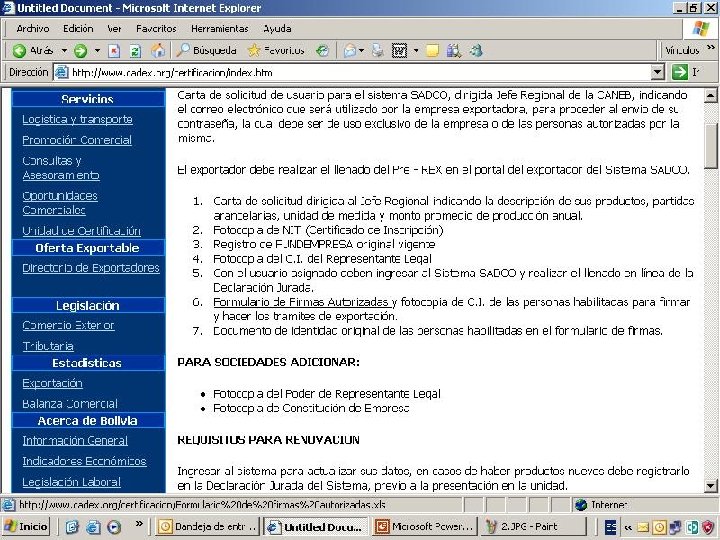Open the Tributaria link
The width and height of the screenshot is (720, 540).
tap(48, 346)
